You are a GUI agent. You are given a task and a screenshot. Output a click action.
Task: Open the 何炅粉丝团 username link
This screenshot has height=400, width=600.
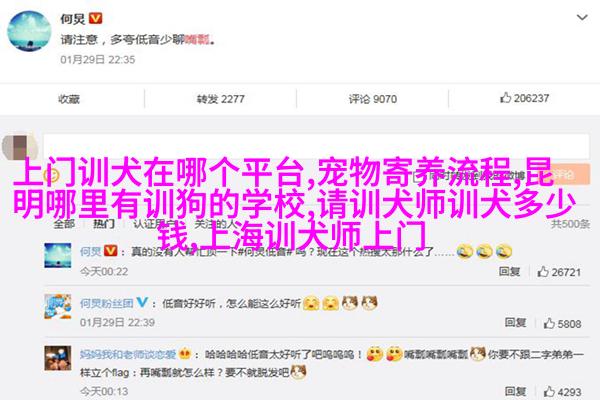106,303
